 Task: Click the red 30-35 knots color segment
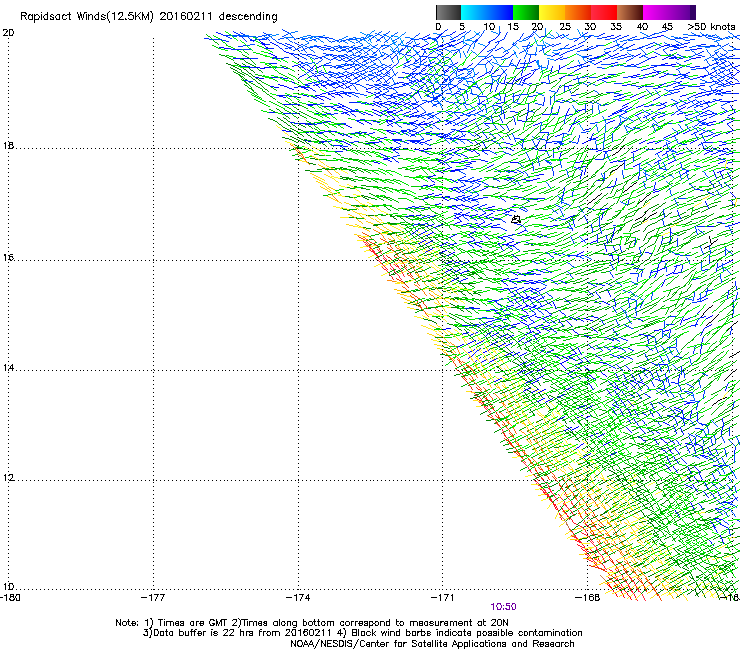point(604,12)
